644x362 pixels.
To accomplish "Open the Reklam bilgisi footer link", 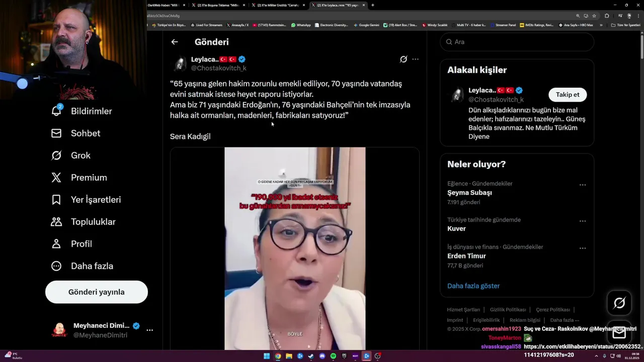I will point(525,320).
